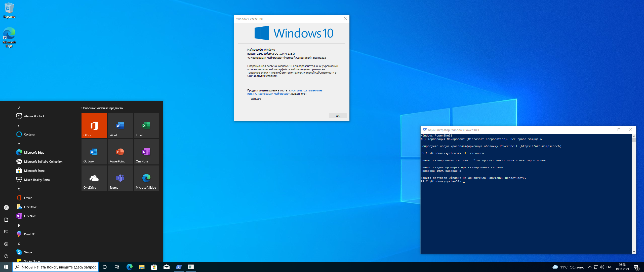Click the Windows Start button
The image size is (644, 272).
(6, 267)
